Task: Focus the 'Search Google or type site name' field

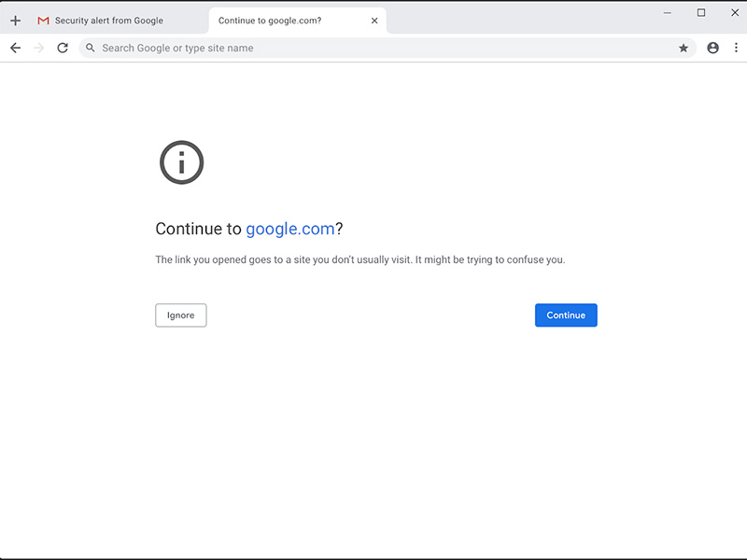Action: coord(387,48)
